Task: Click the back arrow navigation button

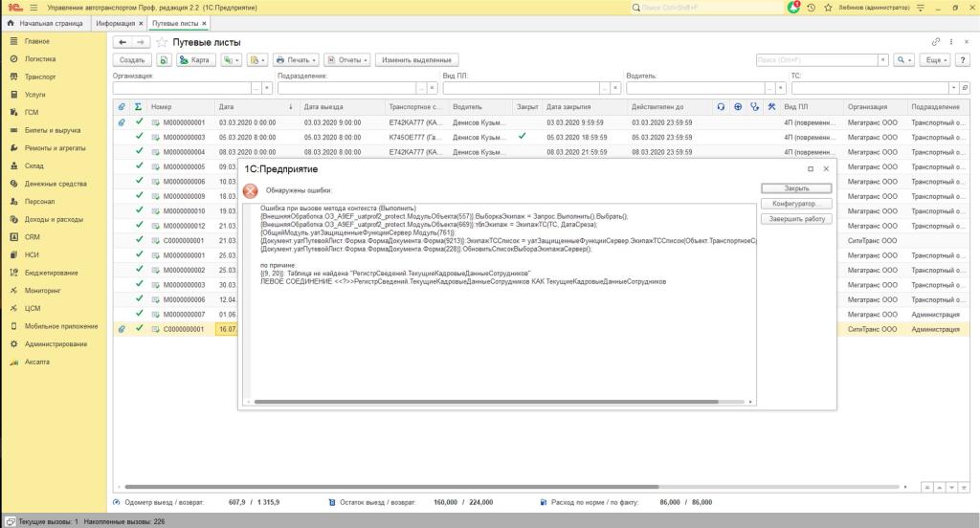Action: pos(122,42)
